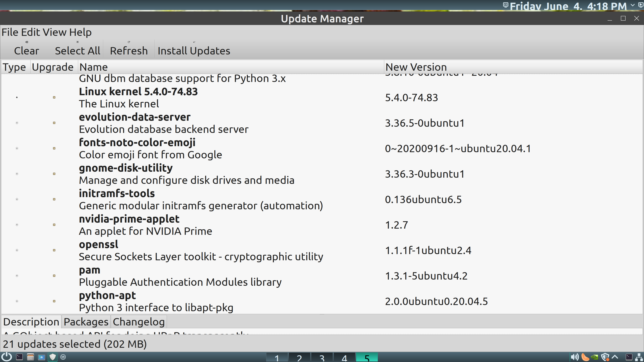
Task: Switch to the Packages tab
Action: click(86, 322)
